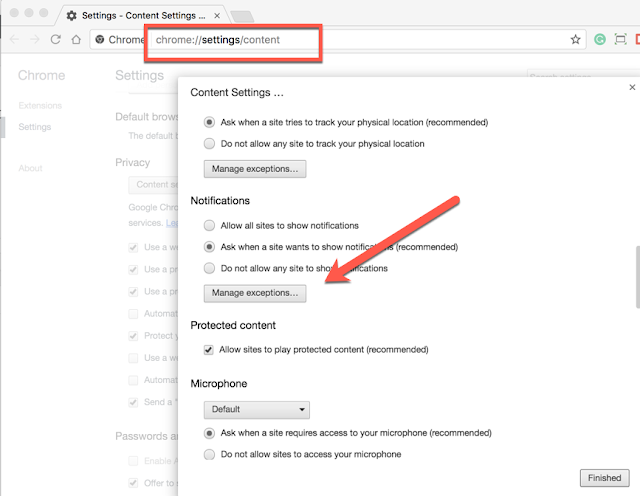Click the browser reload icon
640x496 pixels.
point(55,40)
